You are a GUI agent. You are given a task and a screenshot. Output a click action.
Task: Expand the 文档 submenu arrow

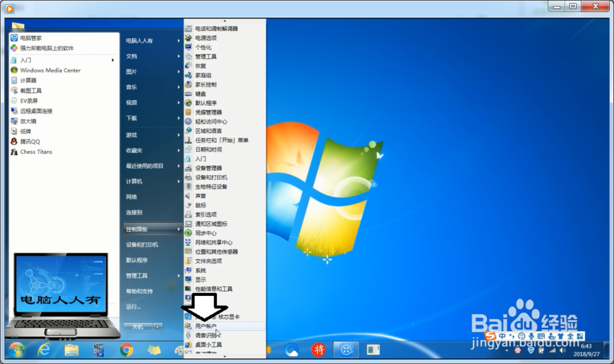coord(179,56)
